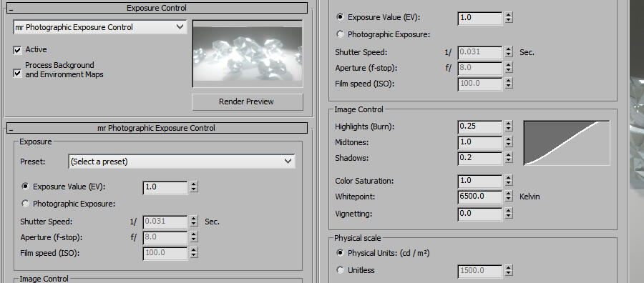Click the Whitepoint 6500.0 input field
This screenshot has width=644, height=283.
(x=479, y=197)
